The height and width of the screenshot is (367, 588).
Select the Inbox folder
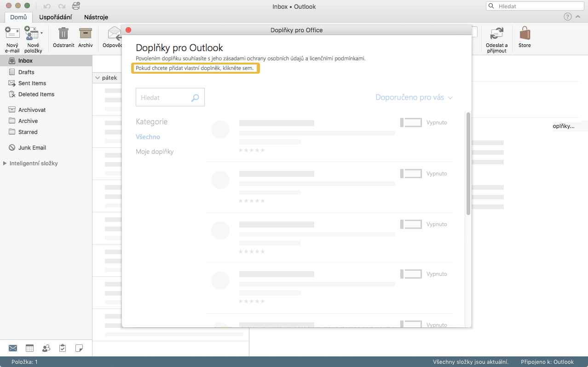(46, 61)
